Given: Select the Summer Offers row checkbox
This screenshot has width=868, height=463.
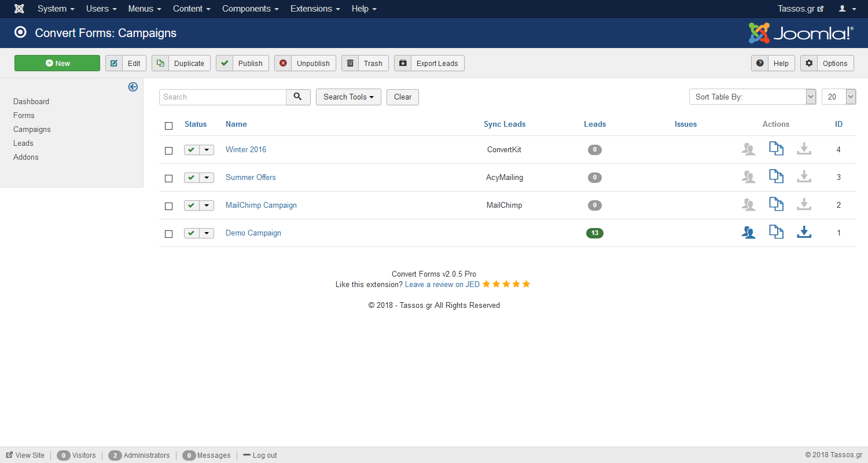Looking at the screenshot, I should pyautogui.click(x=168, y=178).
